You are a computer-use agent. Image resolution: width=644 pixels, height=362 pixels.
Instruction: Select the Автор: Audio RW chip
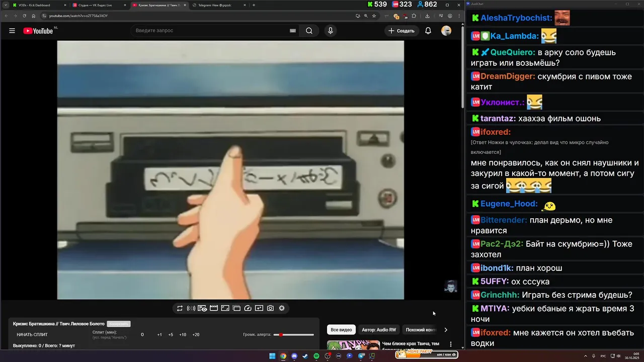pos(379,330)
